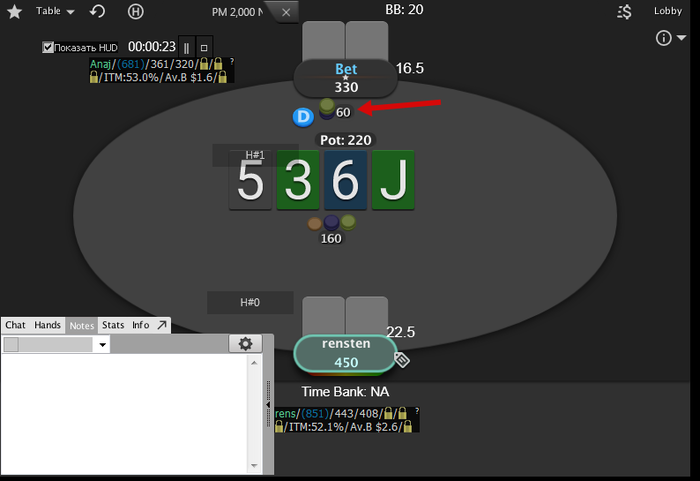Open the cashier dollar icon

[x=624, y=12]
